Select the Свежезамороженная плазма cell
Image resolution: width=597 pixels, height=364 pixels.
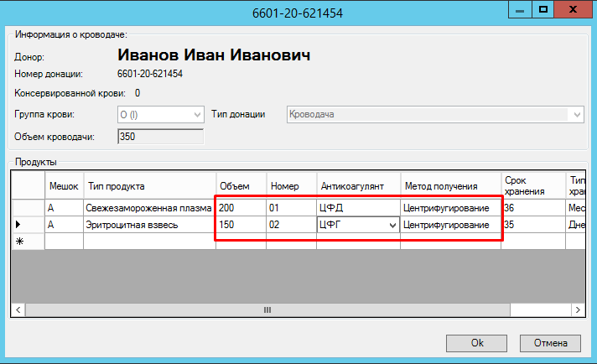click(148, 207)
